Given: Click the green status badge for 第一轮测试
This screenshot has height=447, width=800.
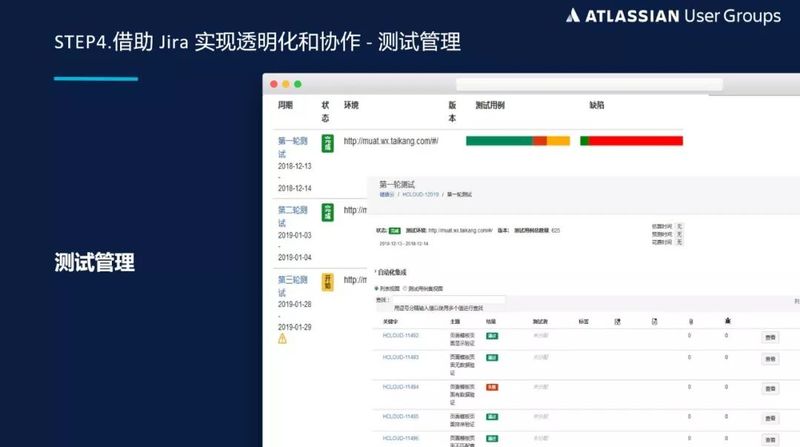Looking at the screenshot, I should click(x=328, y=143).
